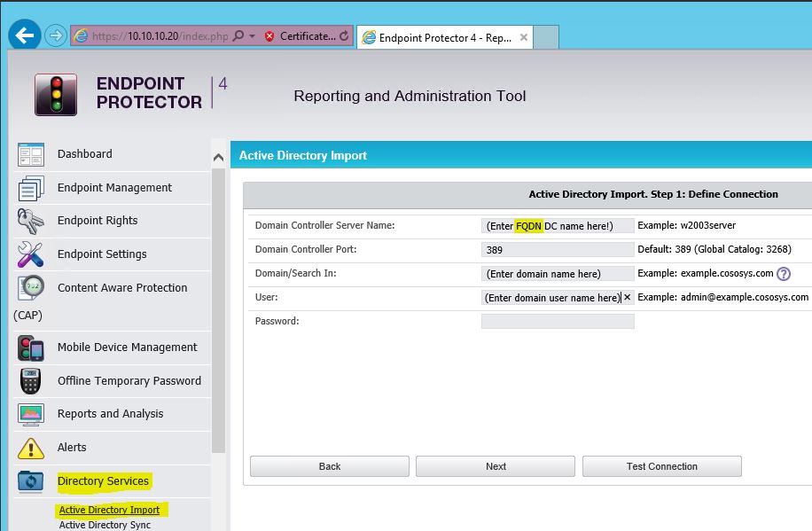Select Endpoint Settings tools icon
This screenshot has width=812, height=531.
tap(31, 254)
